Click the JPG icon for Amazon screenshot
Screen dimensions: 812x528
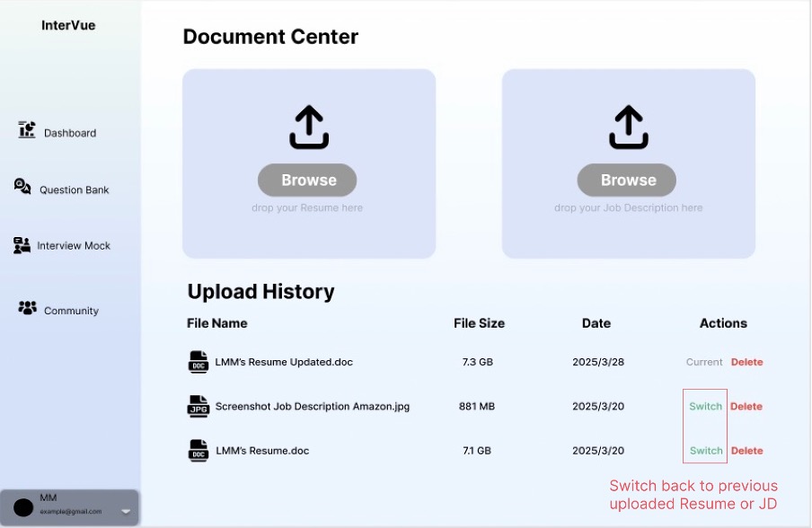click(x=199, y=407)
